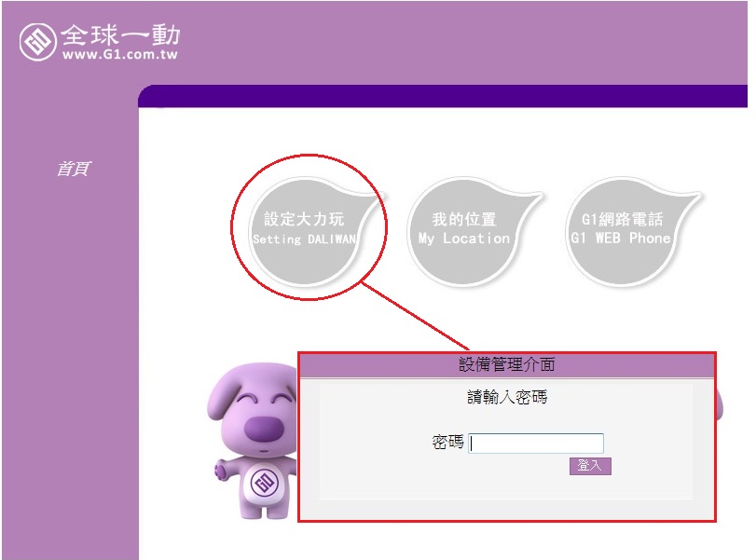Viewport: 756px width, 560px height.
Task: Click the www.G1.com.tw text in the header
Action: click(120, 54)
